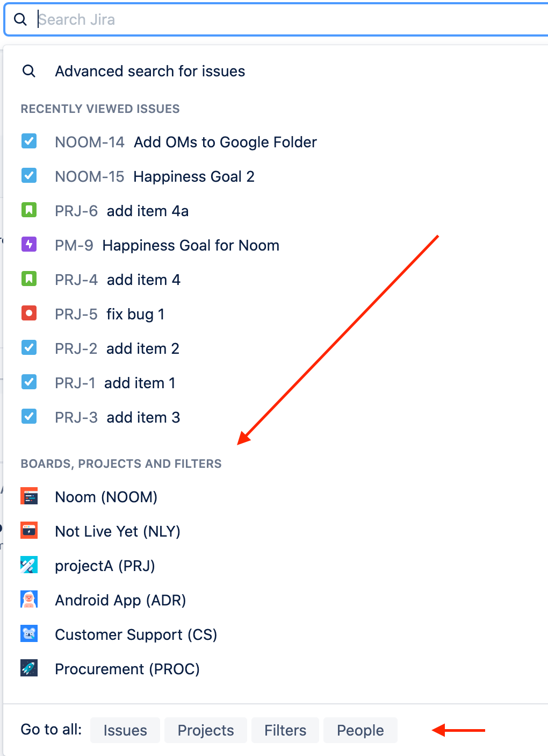Open issue PRJ-2 add item 2

(117, 348)
